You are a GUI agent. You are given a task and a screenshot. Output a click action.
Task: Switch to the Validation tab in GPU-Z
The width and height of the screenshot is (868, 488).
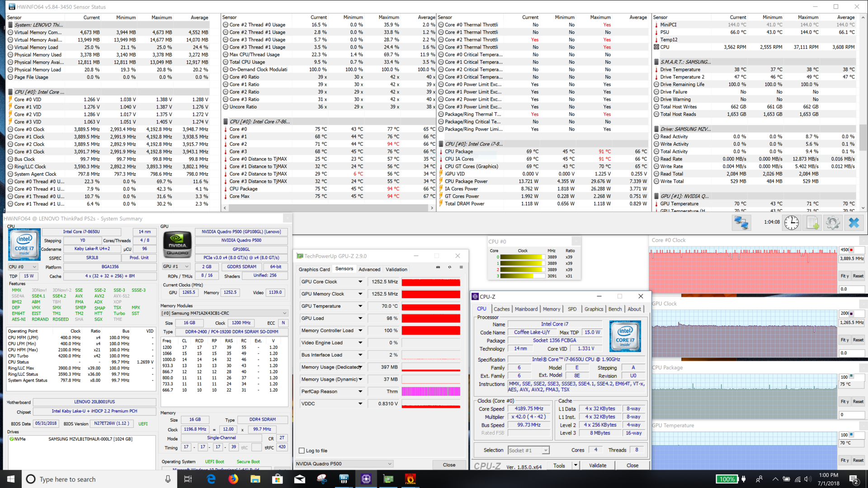point(396,269)
